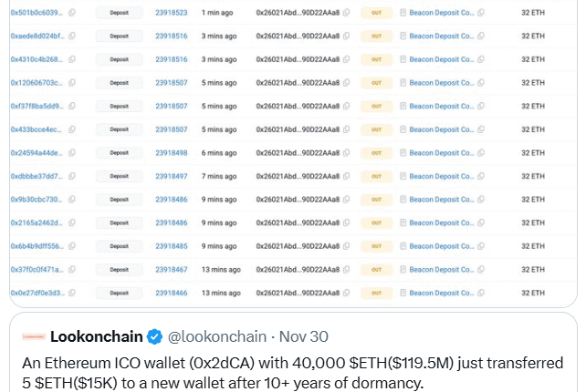The height and width of the screenshot is (392, 586).
Task: Open the Lookonchain profile avatar
Action: tap(35, 335)
